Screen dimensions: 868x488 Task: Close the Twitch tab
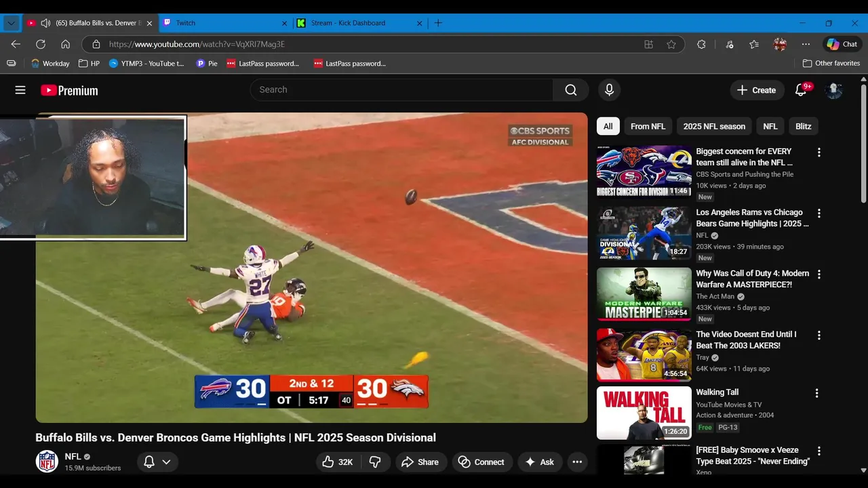click(285, 23)
